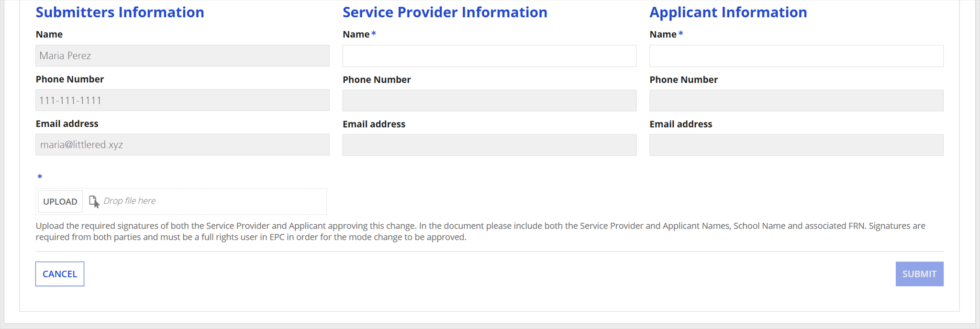
Task: Click the signature upload instructions paragraph
Action: (480, 231)
